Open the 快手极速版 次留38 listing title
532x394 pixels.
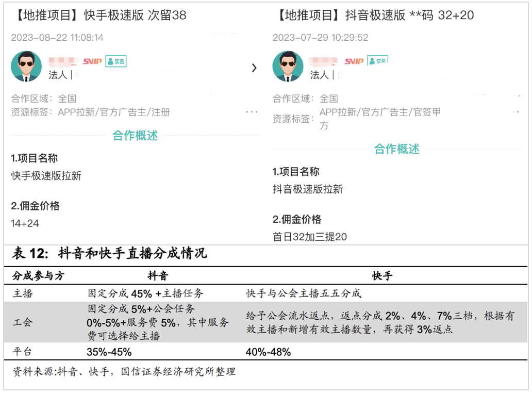tap(98, 15)
